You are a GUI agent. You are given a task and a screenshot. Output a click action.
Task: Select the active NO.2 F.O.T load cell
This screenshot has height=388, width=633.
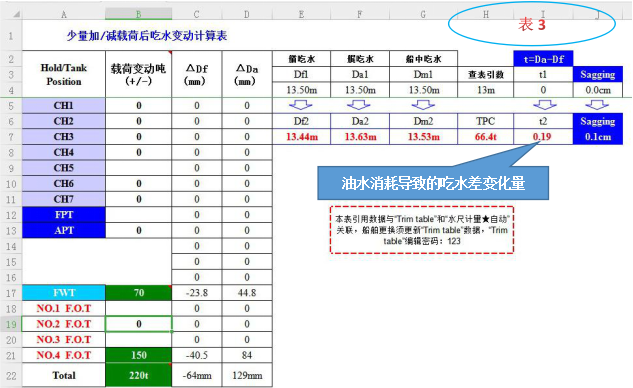tap(138, 324)
